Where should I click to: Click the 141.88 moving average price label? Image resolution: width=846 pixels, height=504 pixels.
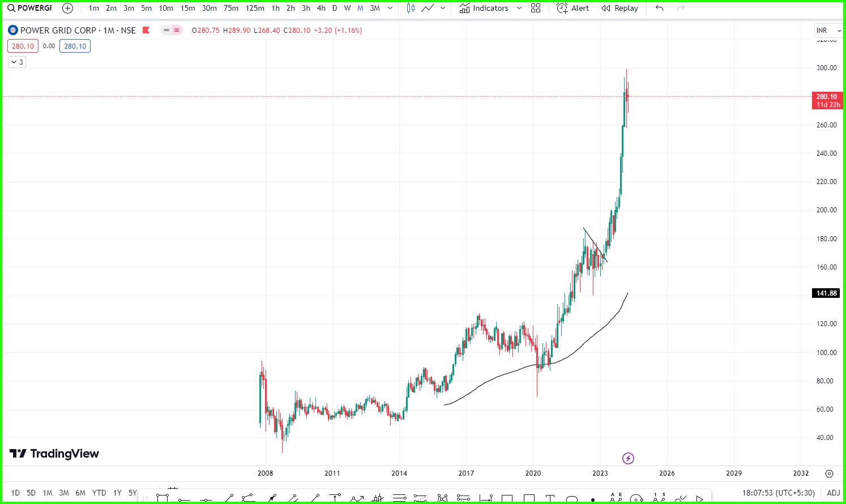pyautogui.click(x=826, y=293)
